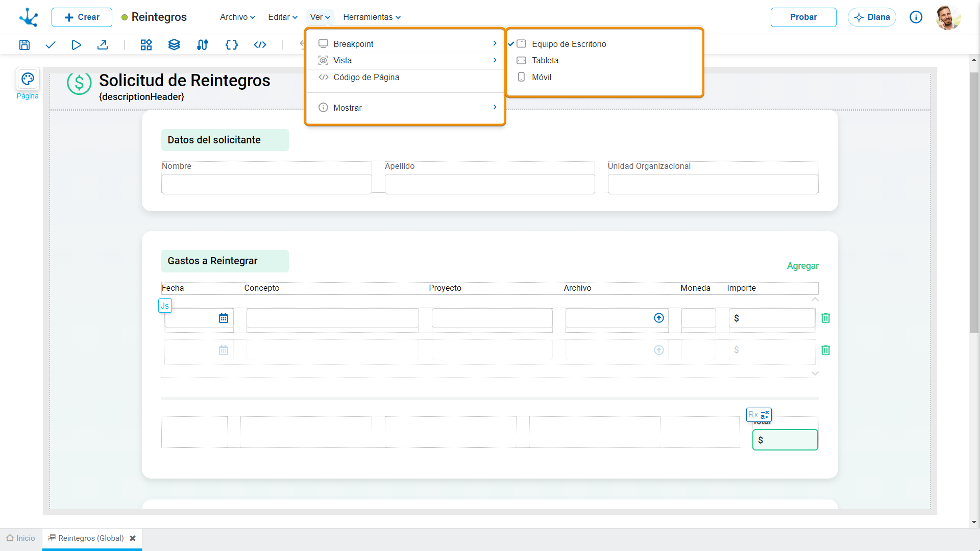Click the curly braces icon in toolbar
The image size is (980, 551).
pyautogui.click(x=231, y=45)
